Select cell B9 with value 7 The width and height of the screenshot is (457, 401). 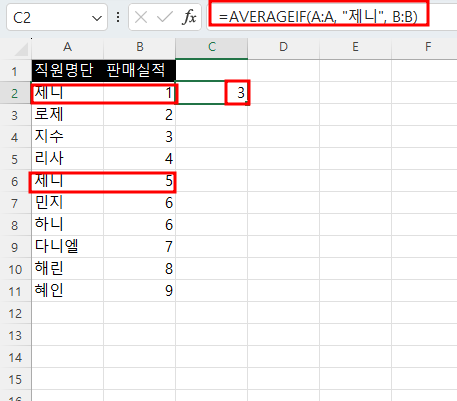tap(140, 247)
